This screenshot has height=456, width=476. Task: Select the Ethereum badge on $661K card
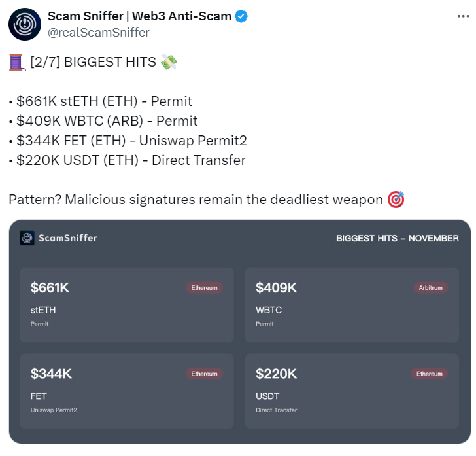pos(204,288)
